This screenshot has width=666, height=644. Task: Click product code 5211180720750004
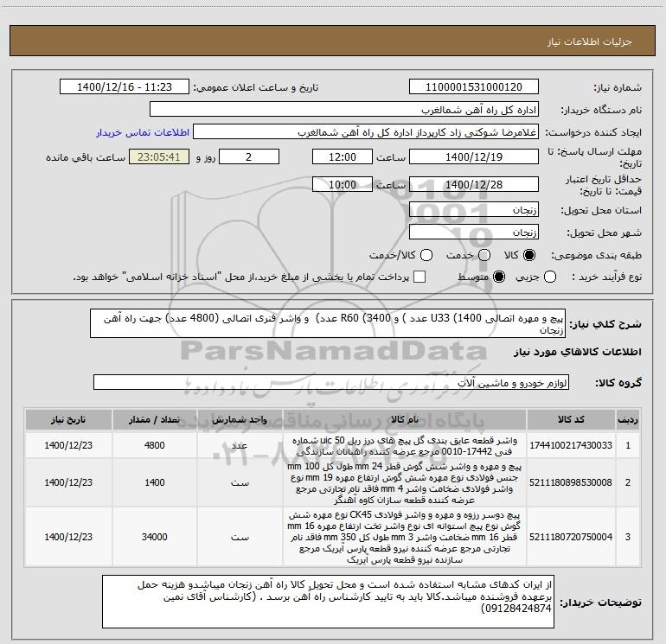[x=571, y=537]
